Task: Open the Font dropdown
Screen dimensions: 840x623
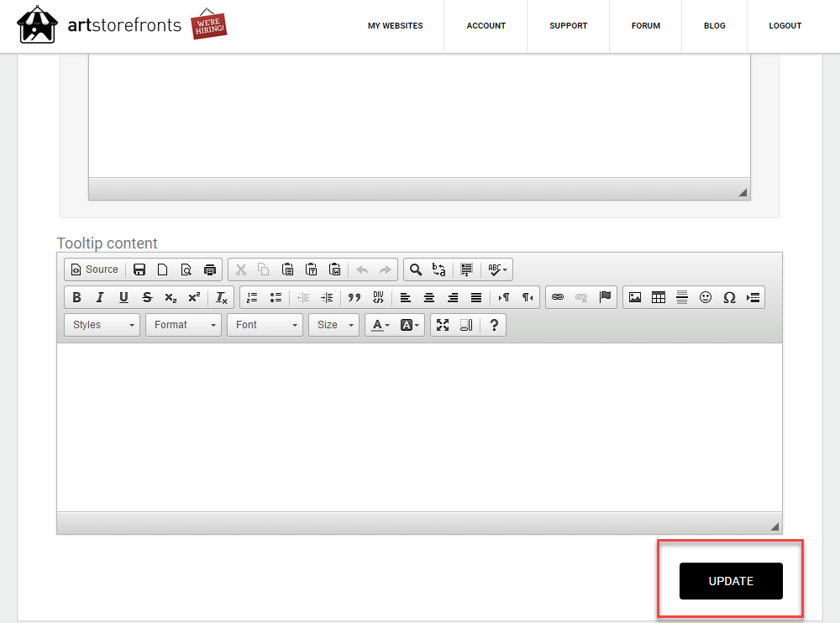Action: pyautogui.click(x=265, y=325)
